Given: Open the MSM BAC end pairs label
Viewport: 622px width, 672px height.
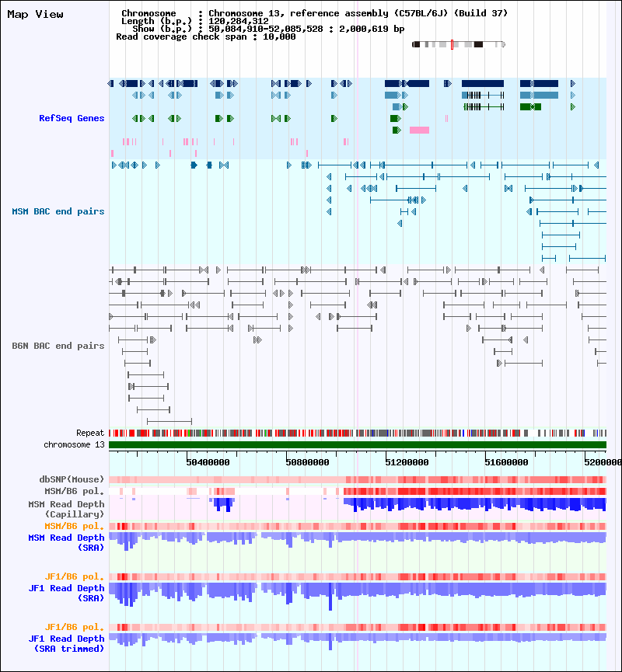Looking at the screenshot, I should pos(58,211).
